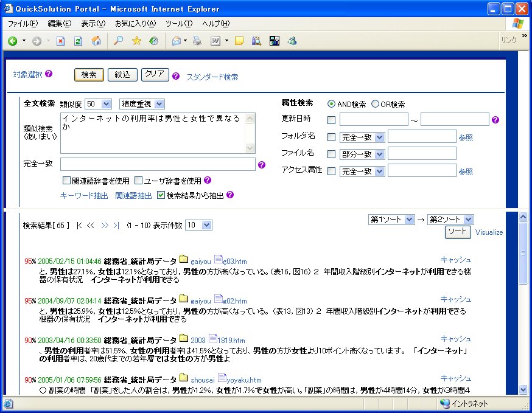Screen dimensions: 532x413
Task: Open the 類似度 50 dropdown
Action: (x=98, y=104)
